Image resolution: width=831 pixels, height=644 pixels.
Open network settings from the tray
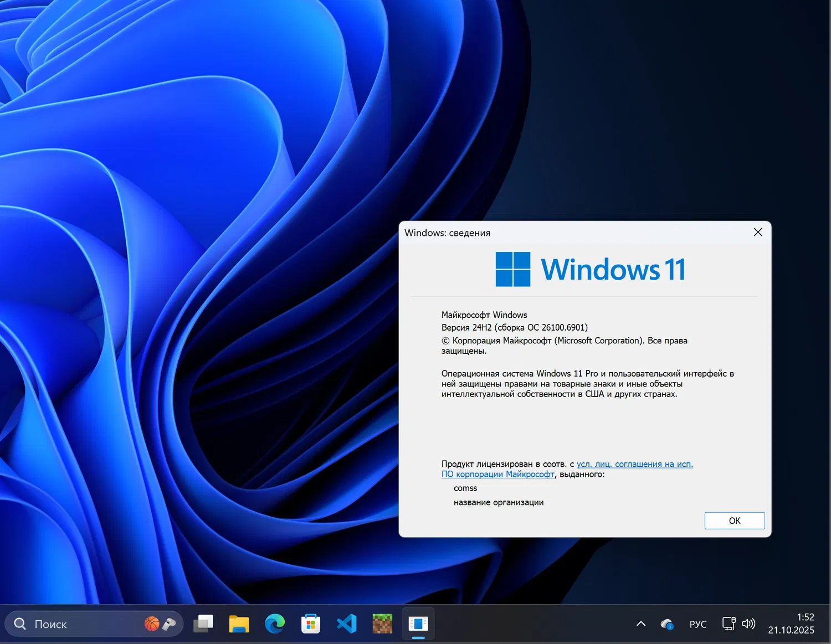point(729,624)
